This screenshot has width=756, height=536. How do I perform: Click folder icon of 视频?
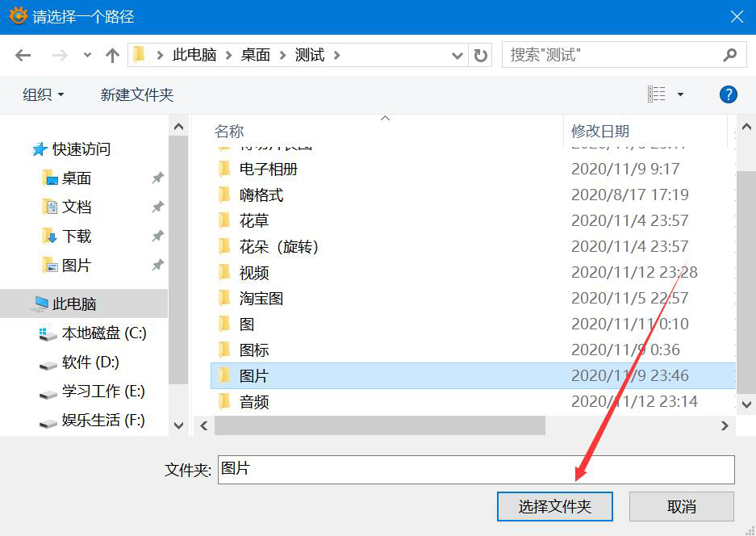point(224,272)
